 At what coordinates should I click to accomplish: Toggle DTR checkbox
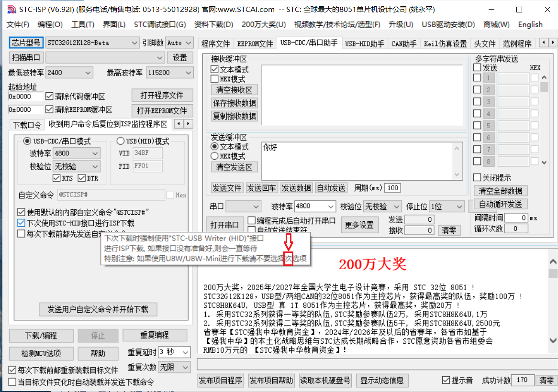pyautogui.click(x=81, y=178)
